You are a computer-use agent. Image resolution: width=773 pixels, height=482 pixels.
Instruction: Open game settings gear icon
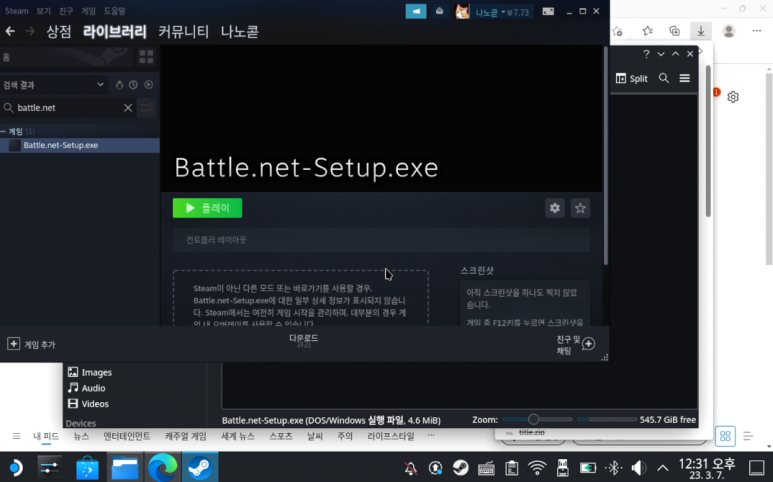(x=555, y=208)
